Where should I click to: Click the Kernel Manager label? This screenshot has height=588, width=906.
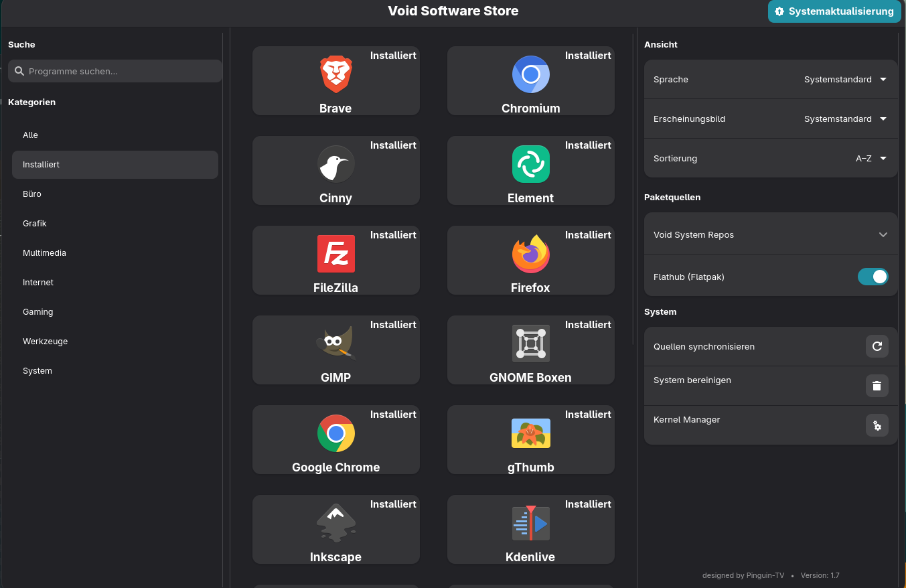point(687,420)
